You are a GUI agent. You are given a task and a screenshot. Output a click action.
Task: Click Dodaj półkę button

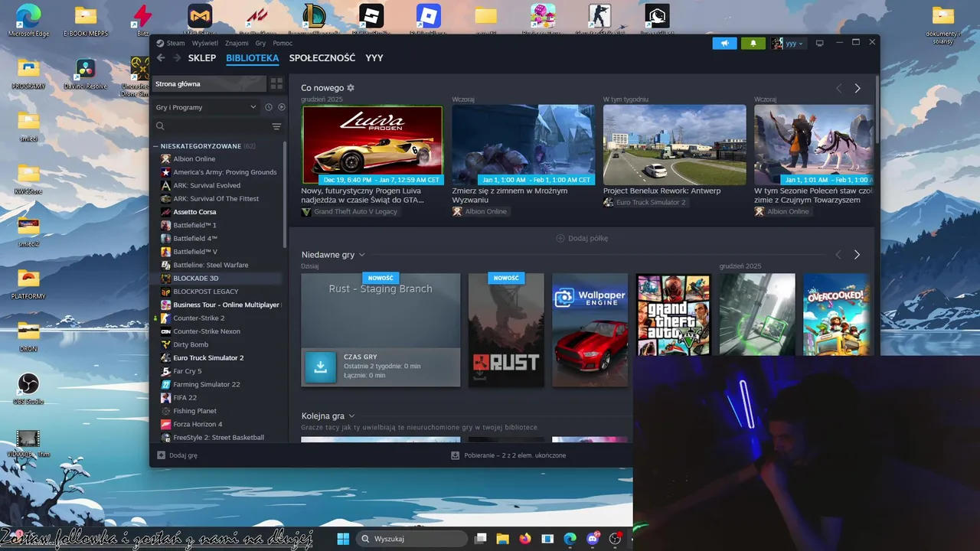(x=582, y=238)
